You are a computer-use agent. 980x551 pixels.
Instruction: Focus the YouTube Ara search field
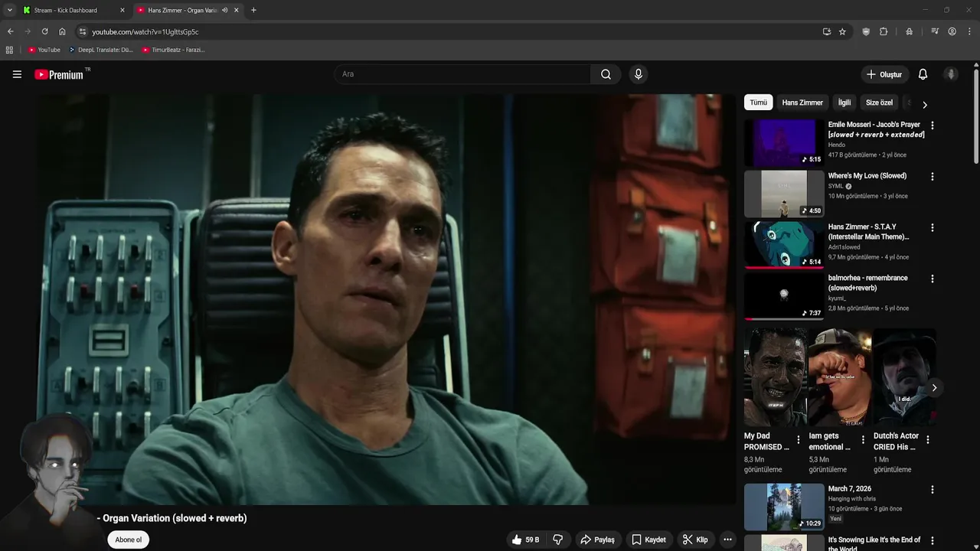pyautogui.click(x=462, y=74)
